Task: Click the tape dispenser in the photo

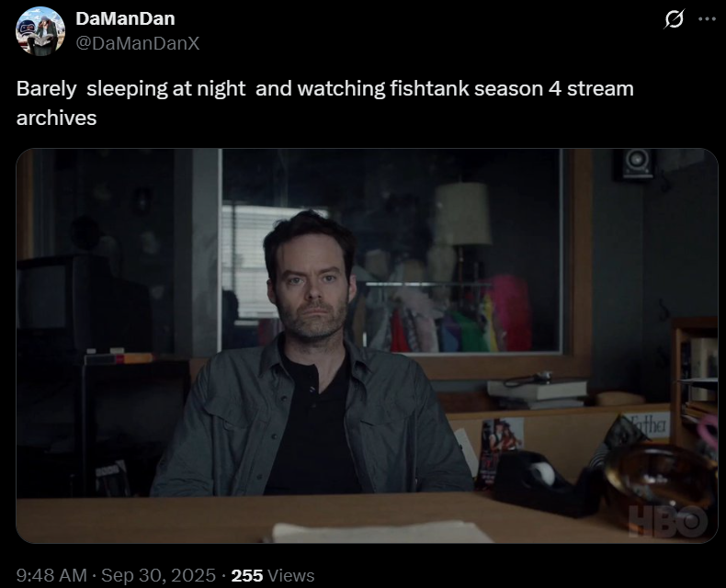Action: (x=541, y=481)
